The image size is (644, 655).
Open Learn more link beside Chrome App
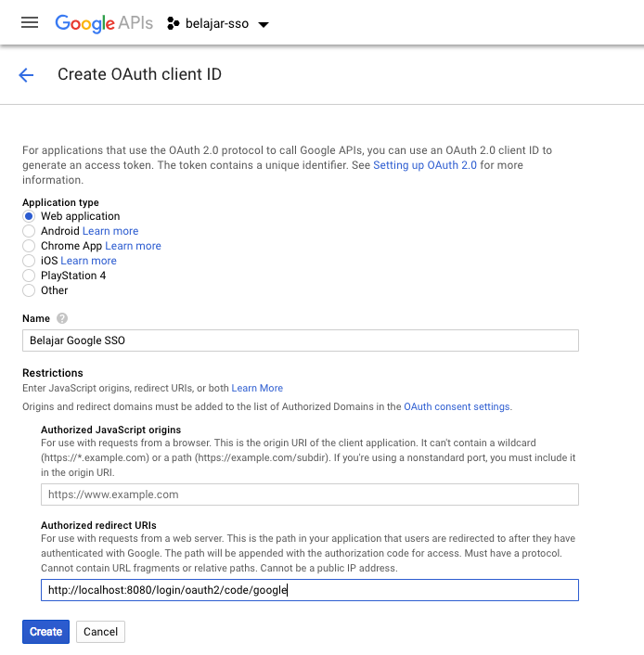pos(133,246)
